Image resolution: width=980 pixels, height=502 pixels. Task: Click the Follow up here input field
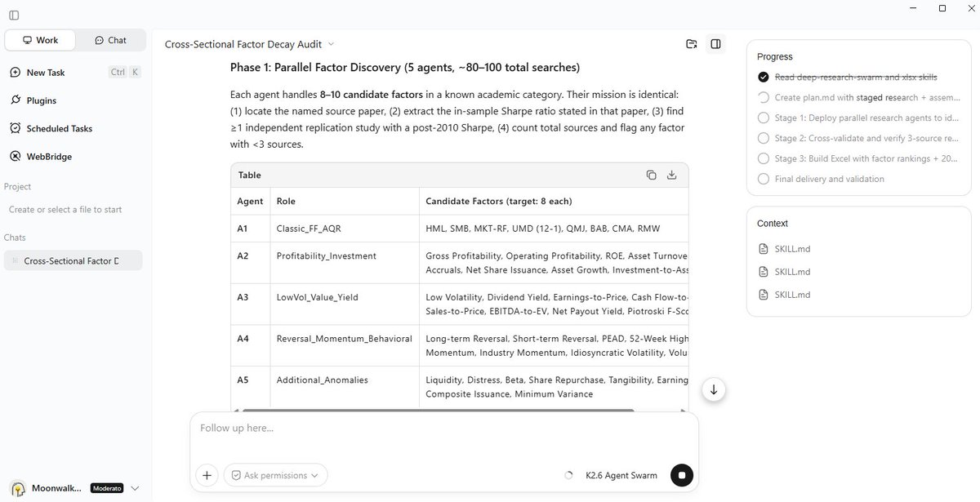coord(443,434)
